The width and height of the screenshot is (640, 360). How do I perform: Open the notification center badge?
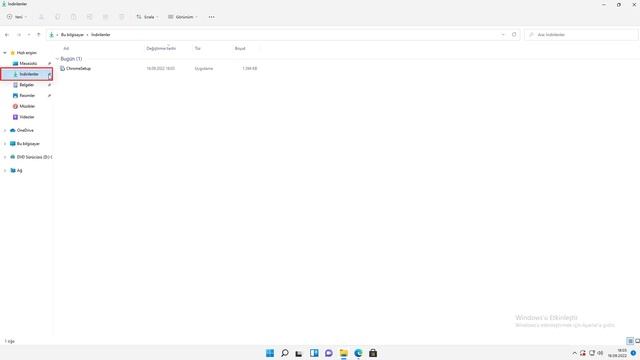pyautogui.click(x=633, y=353)
